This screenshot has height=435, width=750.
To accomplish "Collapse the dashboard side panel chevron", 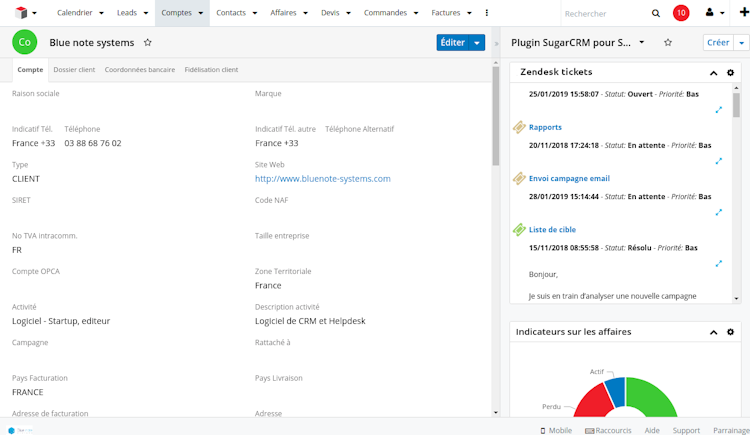I will [496, 44].
